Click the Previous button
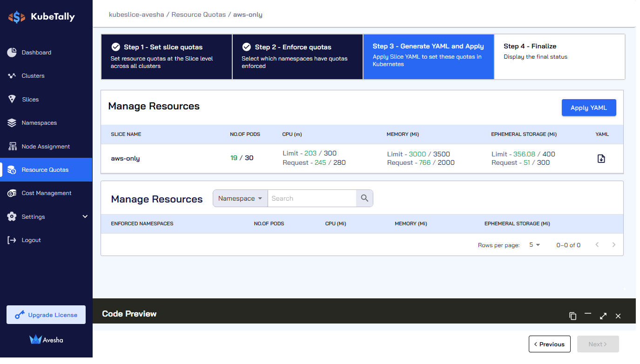640x364 pixels. [x=550, y=344]
